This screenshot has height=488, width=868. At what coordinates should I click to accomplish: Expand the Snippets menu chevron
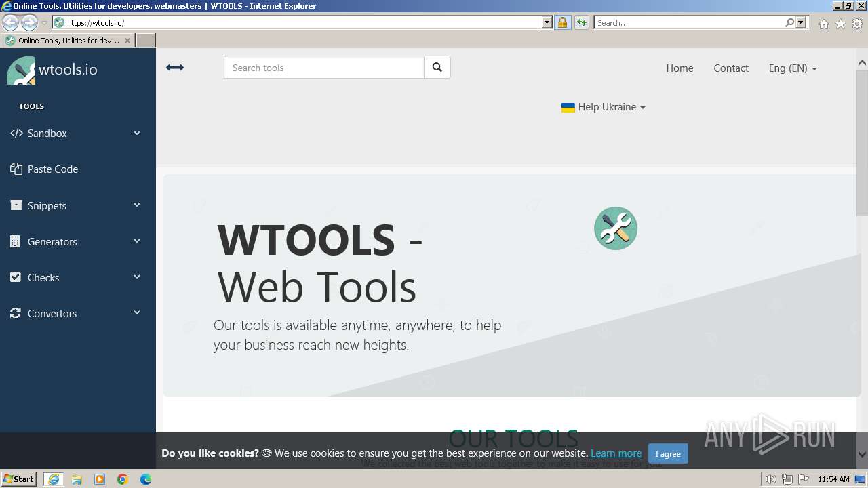point(137,205)
